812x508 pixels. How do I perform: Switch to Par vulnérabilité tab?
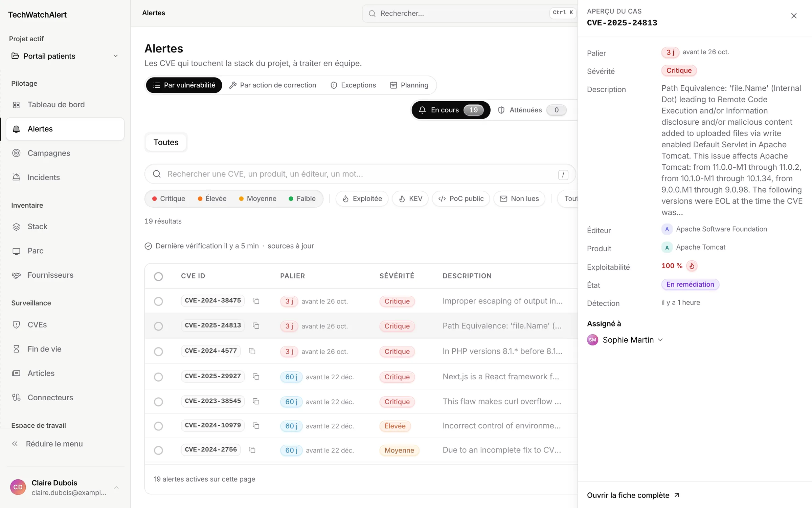184,85
